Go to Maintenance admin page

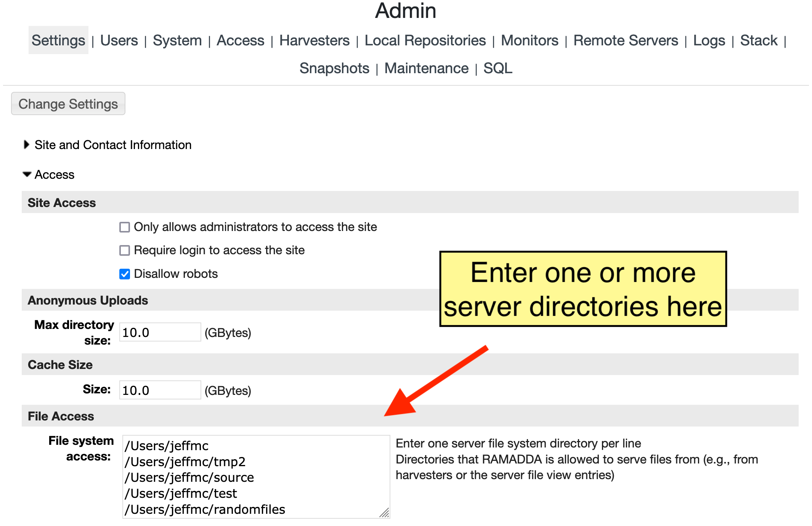426,68
